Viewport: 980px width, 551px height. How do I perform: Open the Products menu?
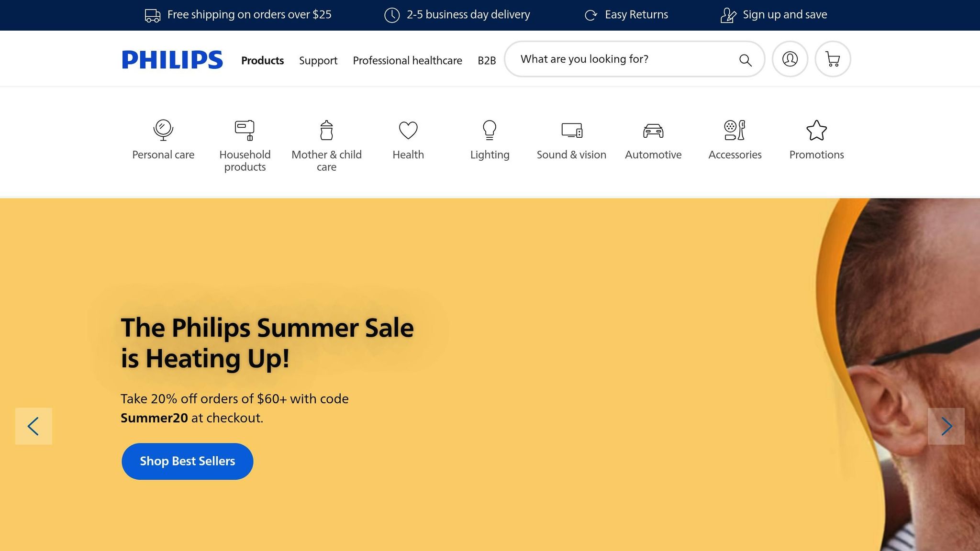click(262, 61)
